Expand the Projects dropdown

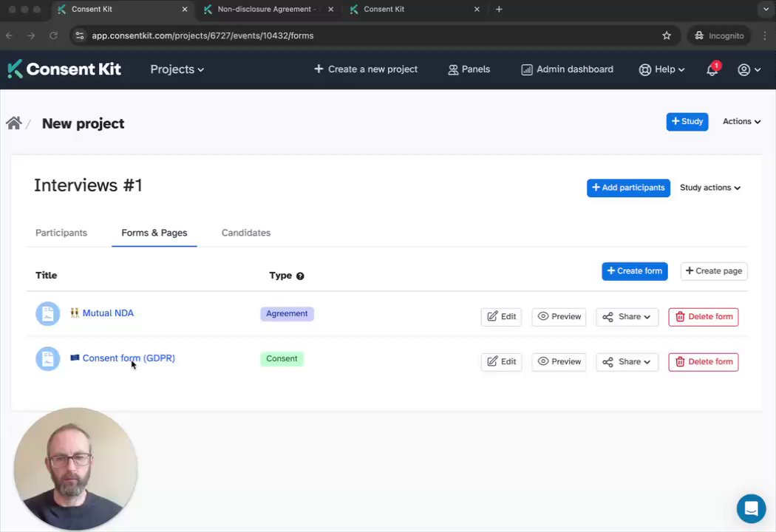[177, 69]
